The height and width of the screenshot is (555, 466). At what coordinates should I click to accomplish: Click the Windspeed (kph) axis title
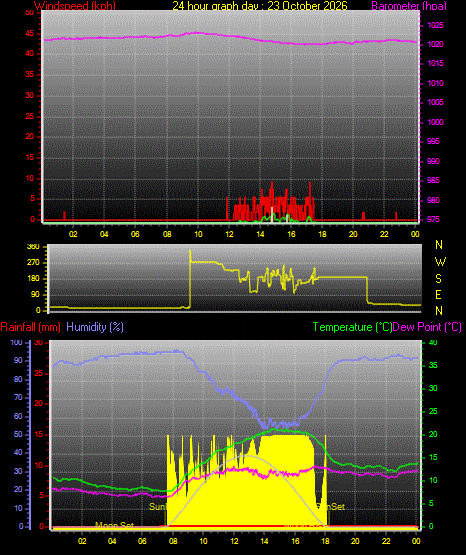(x=75, y=6)
